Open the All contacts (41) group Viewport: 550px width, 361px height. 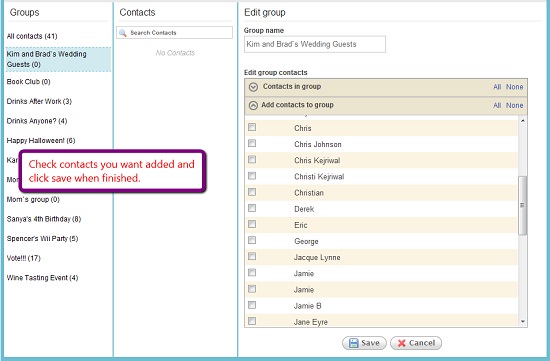click(x=32, y=36)
